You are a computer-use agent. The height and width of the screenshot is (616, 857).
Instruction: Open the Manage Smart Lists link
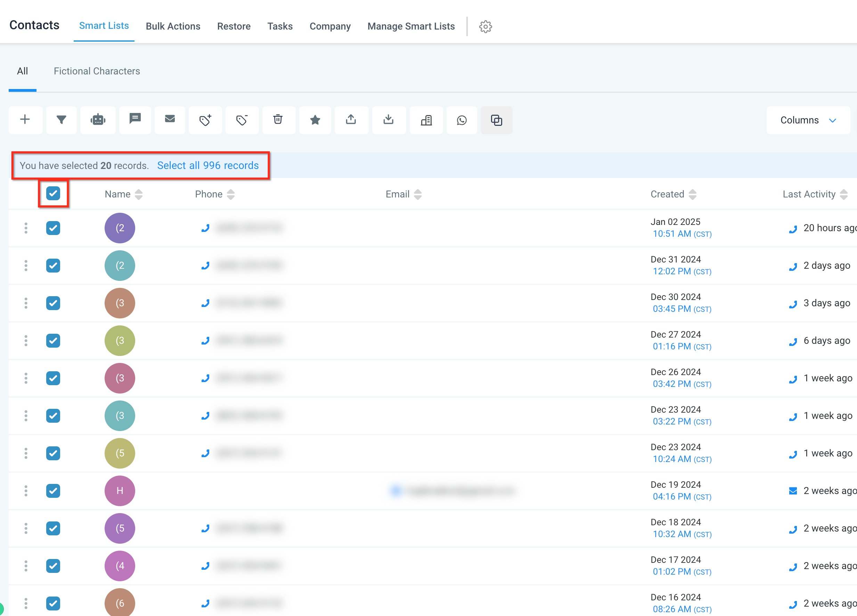[x=411, y=26]
